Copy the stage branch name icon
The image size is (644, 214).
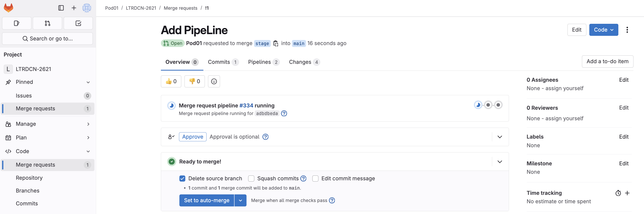click(x=276, y=43)
